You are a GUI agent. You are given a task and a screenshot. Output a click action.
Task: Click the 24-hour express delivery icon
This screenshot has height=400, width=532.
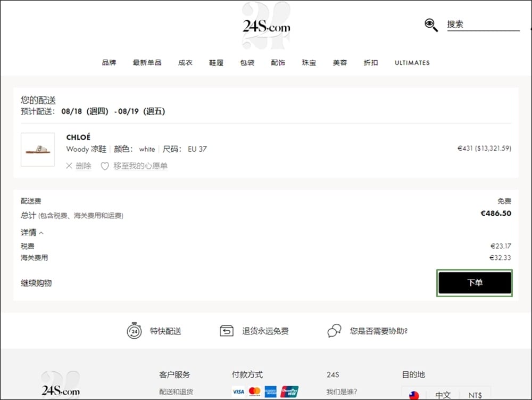click(135, 331)
